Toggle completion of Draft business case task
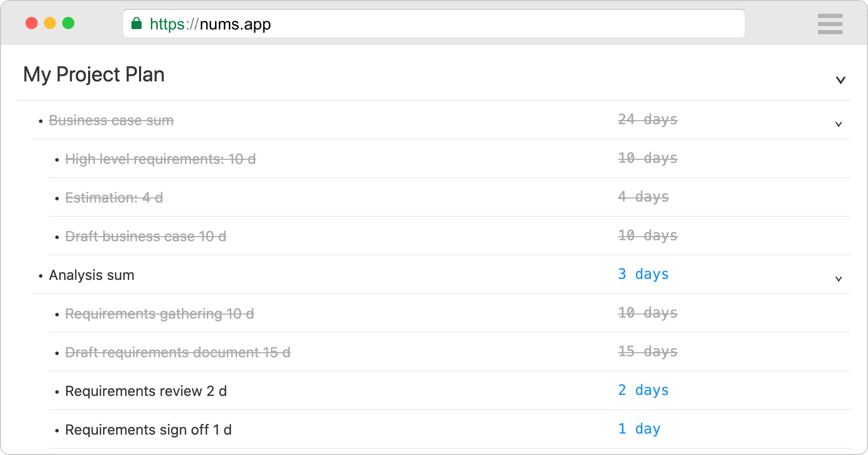The height and width of the screenshot is (455, 868). click(x=146, y=236)
